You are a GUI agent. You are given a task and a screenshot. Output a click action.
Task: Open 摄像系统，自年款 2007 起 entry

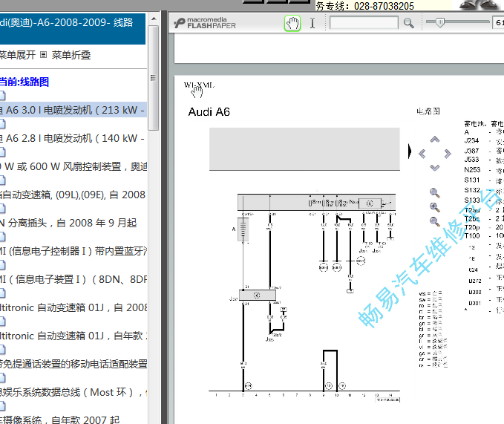point(60,420)
